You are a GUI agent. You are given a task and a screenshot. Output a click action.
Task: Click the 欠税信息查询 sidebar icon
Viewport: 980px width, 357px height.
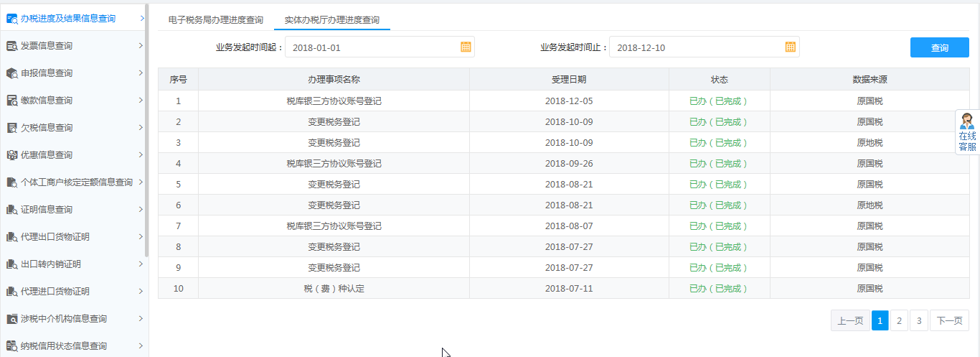[11, 128]
